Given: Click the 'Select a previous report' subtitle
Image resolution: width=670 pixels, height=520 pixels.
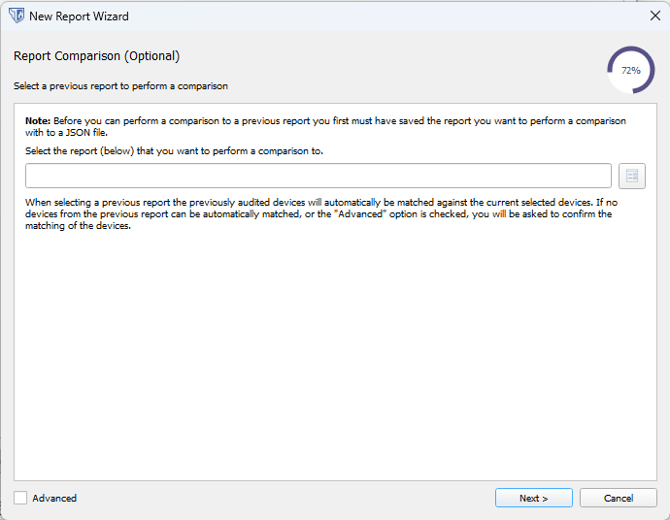Looking at the screenshot, I should click(x=121, y=86).
